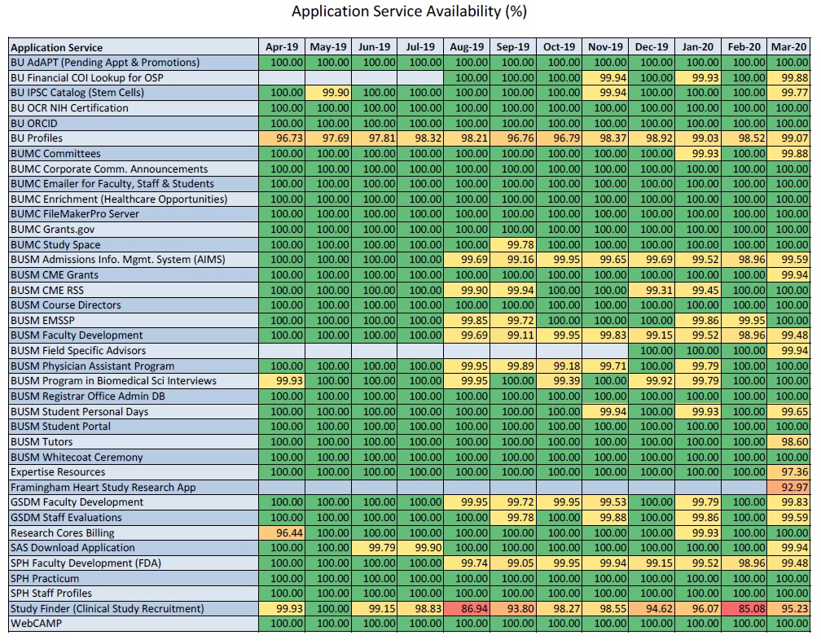Select the 'Mar-20' column header
Image resolution: width=821 pixels, height=644 pixels.
point(788,46)
